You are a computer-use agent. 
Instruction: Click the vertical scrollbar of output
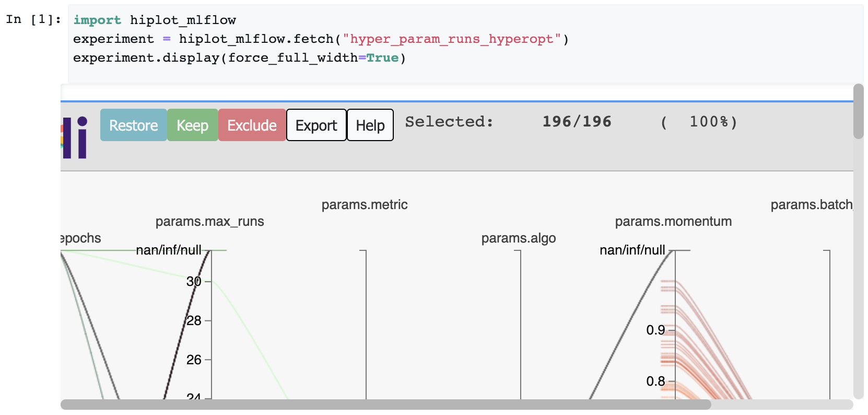click(858, 112)
